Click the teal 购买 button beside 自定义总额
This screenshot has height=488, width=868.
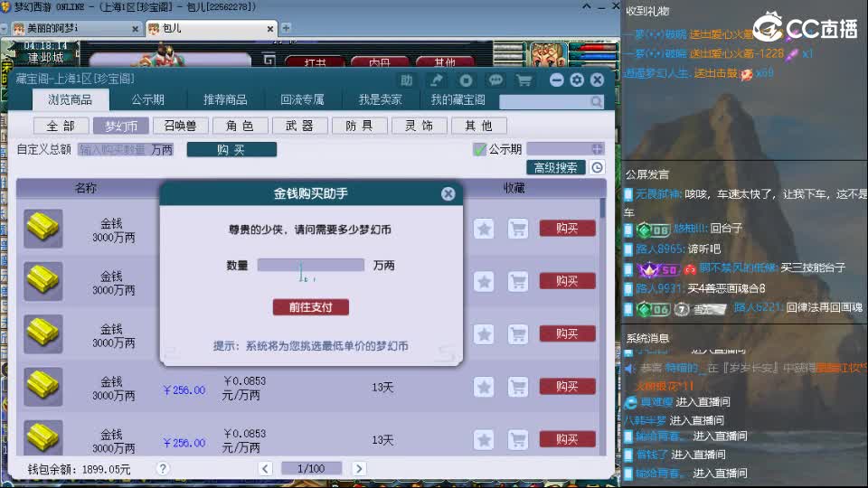click(231, 149)
